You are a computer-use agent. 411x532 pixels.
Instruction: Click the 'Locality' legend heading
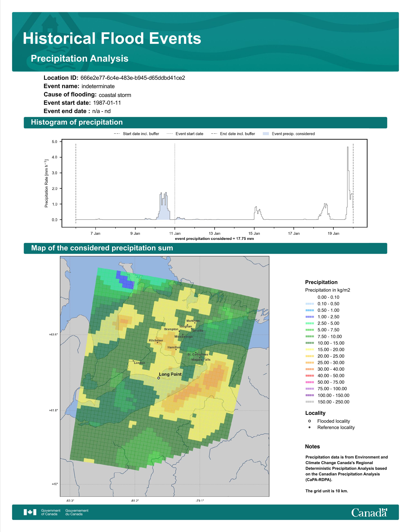[315, 413]
